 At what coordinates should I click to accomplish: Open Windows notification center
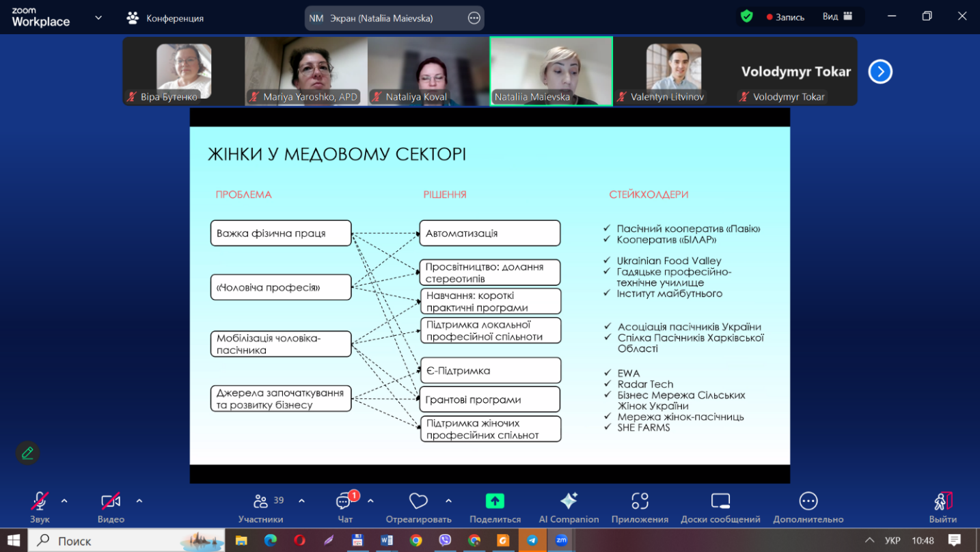(x=955, y=540)
